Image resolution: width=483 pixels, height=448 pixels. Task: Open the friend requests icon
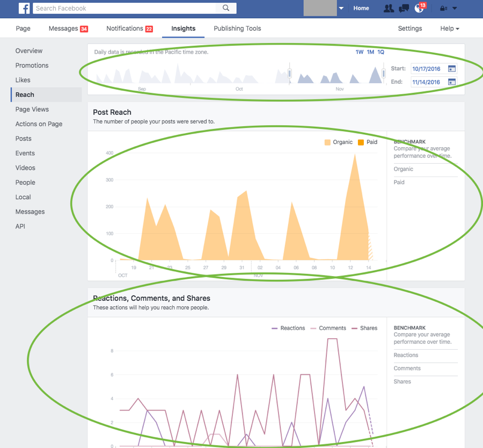(389, 8)
